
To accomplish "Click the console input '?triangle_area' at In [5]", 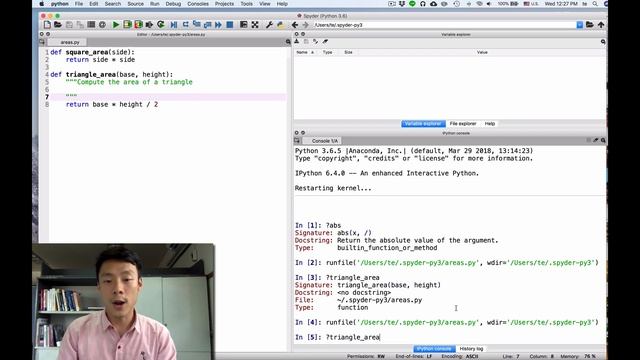I will click(x=353, y=337).
